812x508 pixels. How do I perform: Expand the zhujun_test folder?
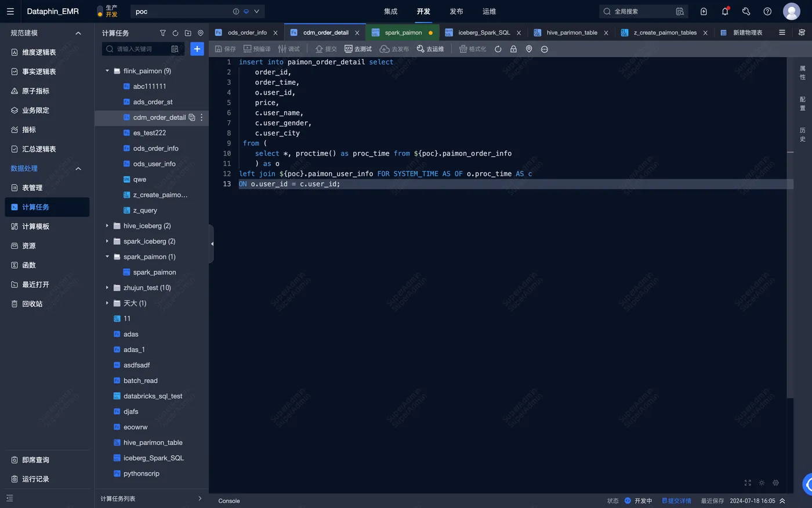point(107,288)
